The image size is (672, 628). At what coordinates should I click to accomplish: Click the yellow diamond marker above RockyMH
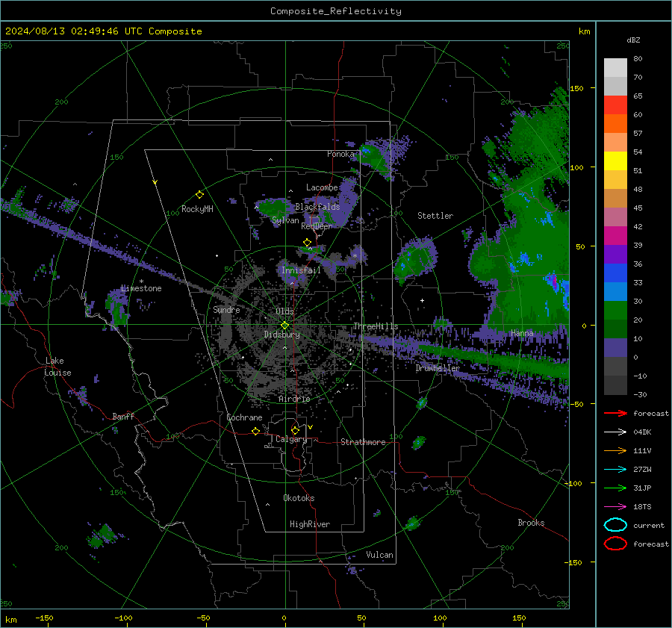[x=199, y=195]
